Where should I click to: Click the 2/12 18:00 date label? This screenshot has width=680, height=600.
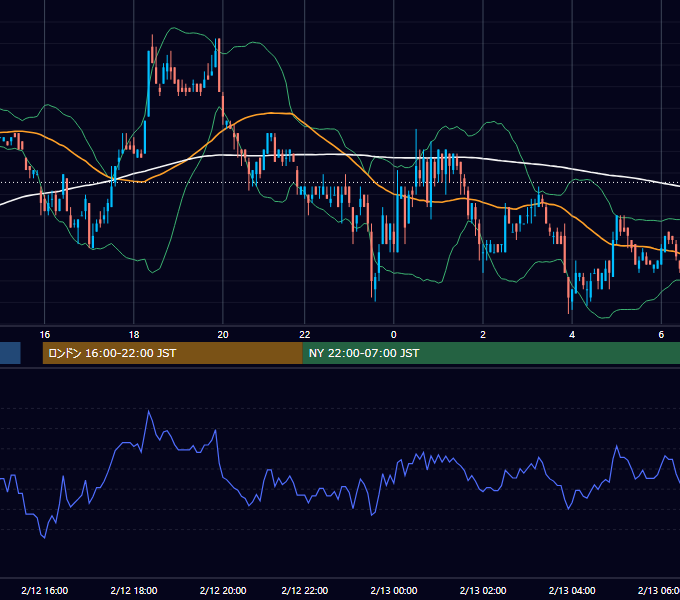click(134, 590)
